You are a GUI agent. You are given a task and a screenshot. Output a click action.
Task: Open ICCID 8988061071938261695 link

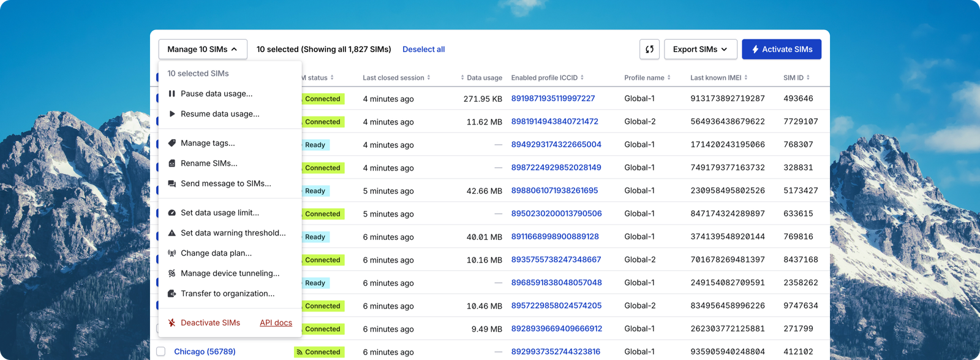(555, 191)
